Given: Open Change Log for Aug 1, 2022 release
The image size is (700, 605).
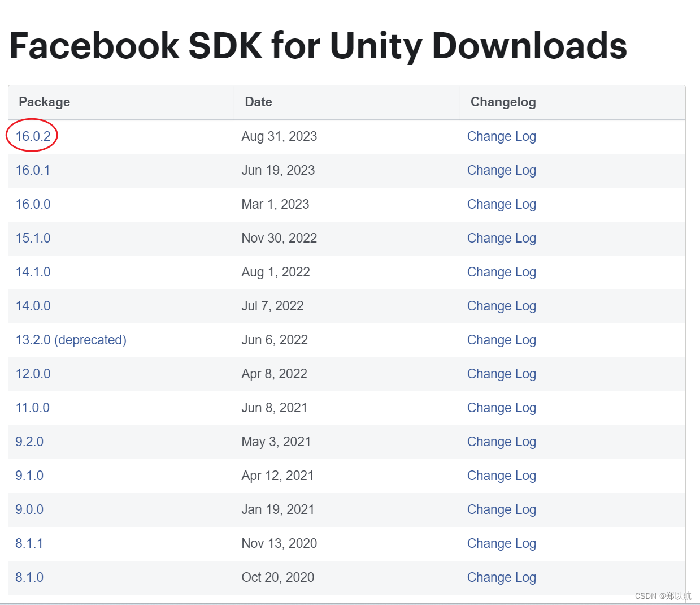Looking at the screenshot, I should (502, 273).
